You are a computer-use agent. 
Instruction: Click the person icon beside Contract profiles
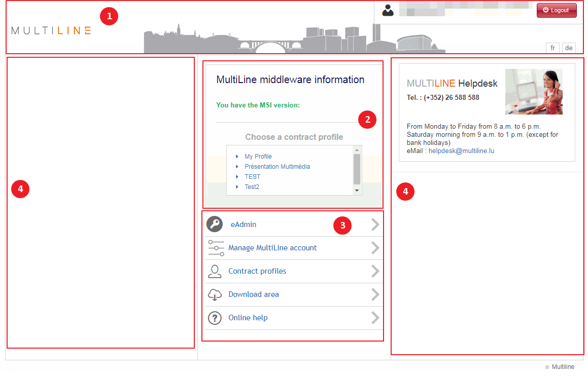[215, 272]
